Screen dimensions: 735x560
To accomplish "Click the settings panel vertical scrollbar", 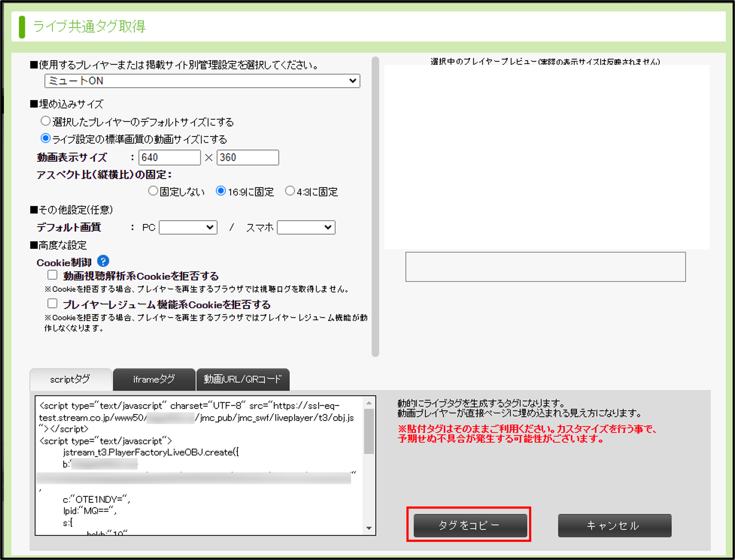I will point(375,207).
